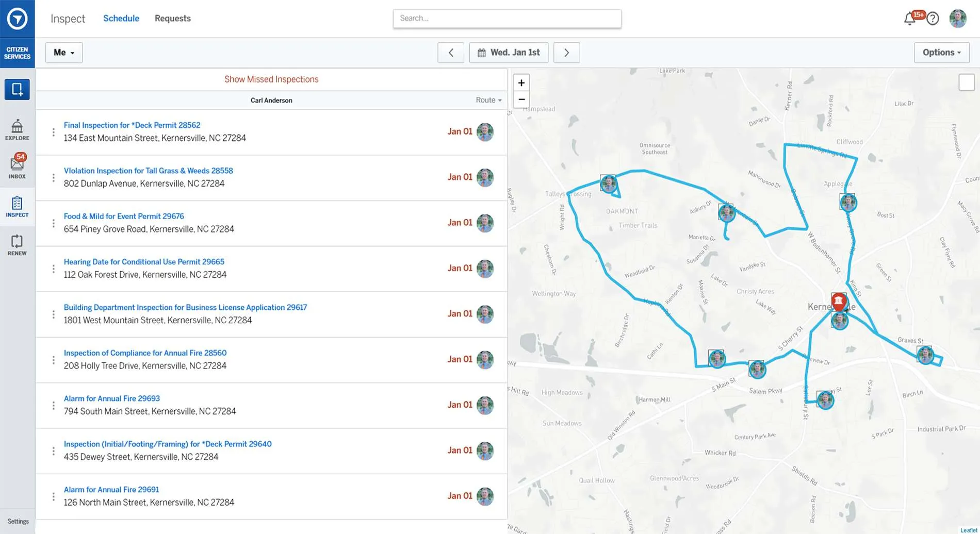The height and width of the screenshot is (534, 980).
Task: Zoom out on the map
Action: point(521,99)
